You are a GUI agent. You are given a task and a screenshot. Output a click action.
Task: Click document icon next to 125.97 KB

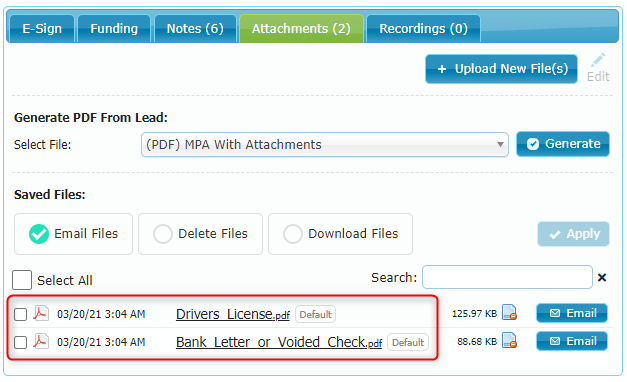509,312
